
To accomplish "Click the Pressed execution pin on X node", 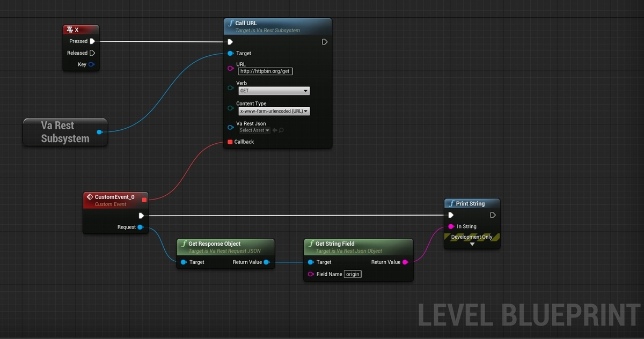I will (92, 41).
